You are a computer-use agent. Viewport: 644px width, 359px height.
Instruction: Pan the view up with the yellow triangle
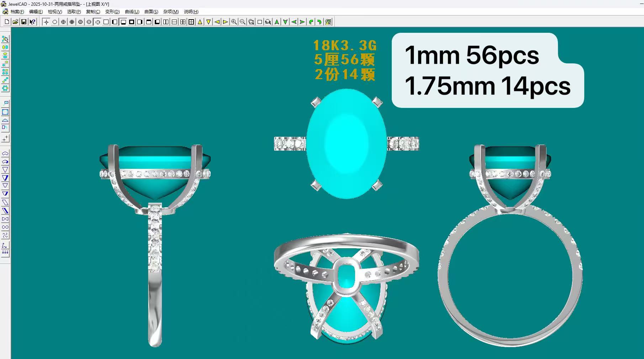tap(200, 22)
